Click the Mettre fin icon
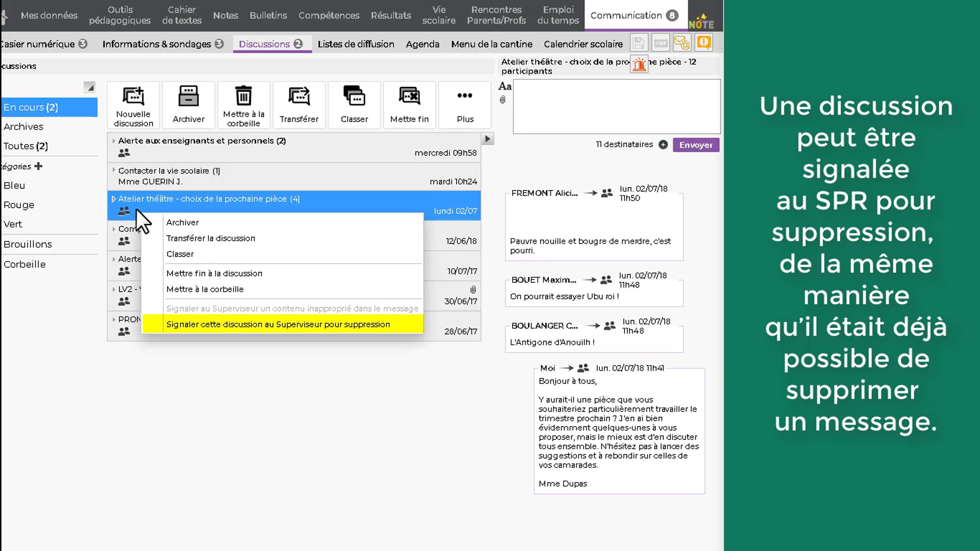The image size is (980, 551). 409,96
